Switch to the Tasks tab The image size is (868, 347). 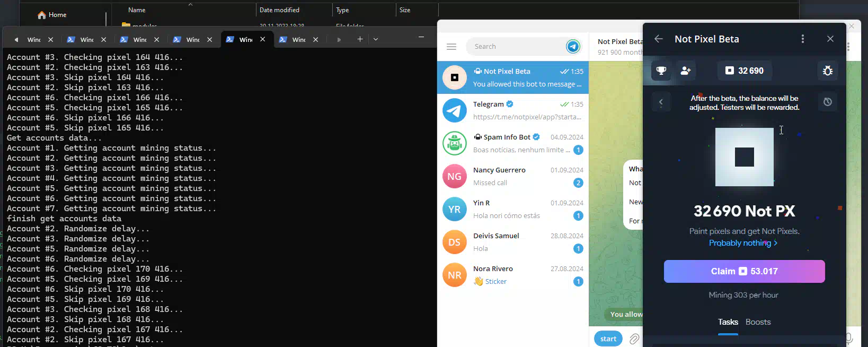pyautogui.click(x=728, y=322)
